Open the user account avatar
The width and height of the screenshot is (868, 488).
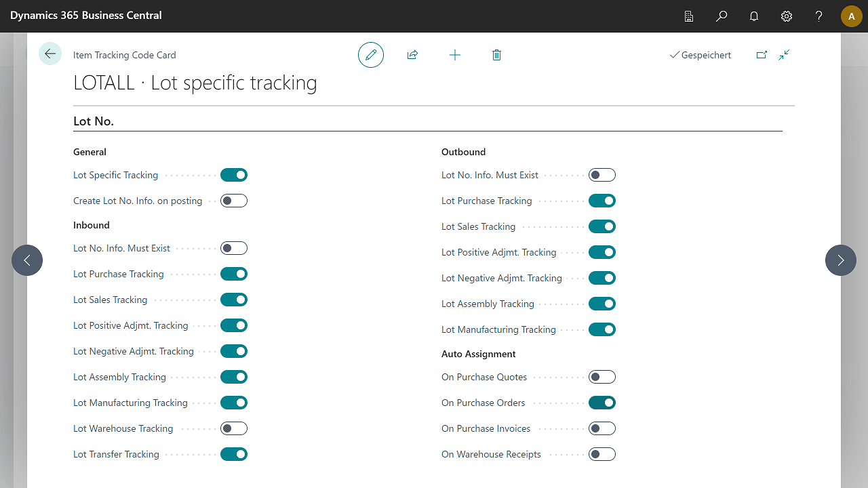coord(852,16)
